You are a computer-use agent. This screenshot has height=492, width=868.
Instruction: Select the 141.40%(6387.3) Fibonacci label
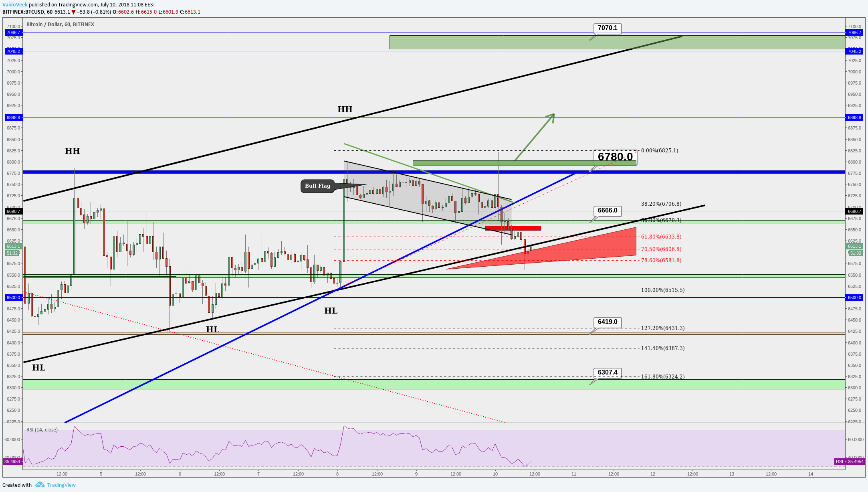[x=663, y=348]
